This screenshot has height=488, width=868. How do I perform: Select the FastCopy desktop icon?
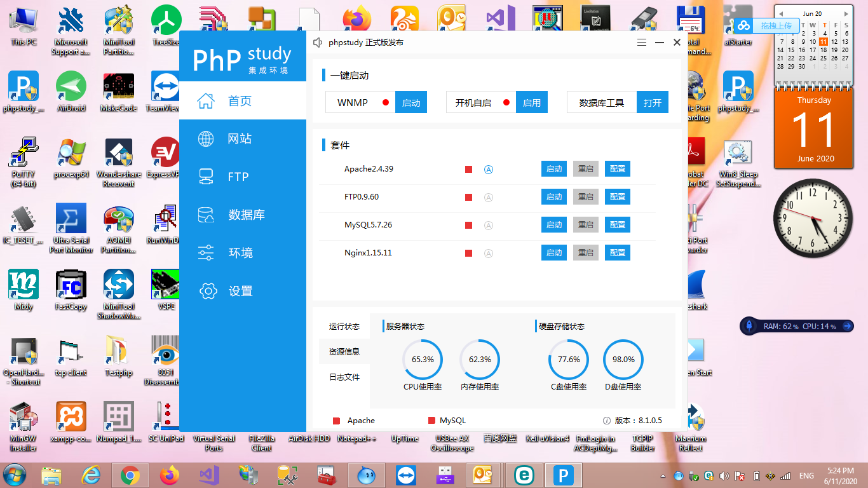[x=71, y=289]
